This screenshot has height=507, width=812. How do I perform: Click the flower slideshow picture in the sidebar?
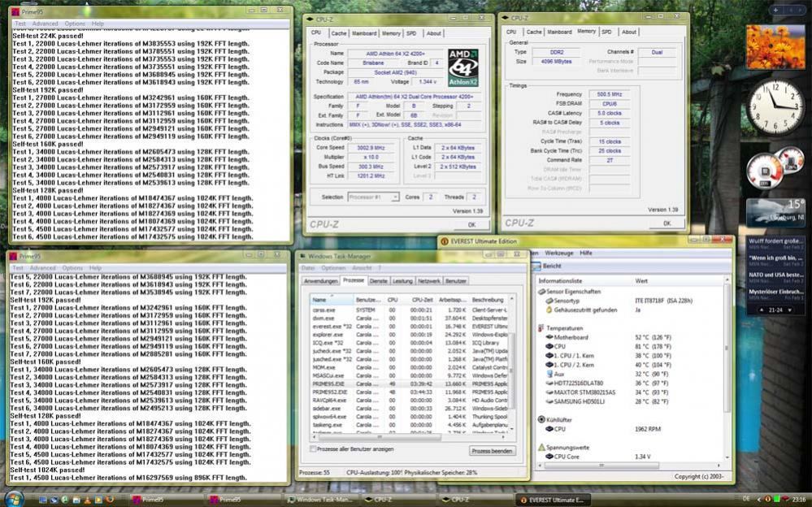775,46
